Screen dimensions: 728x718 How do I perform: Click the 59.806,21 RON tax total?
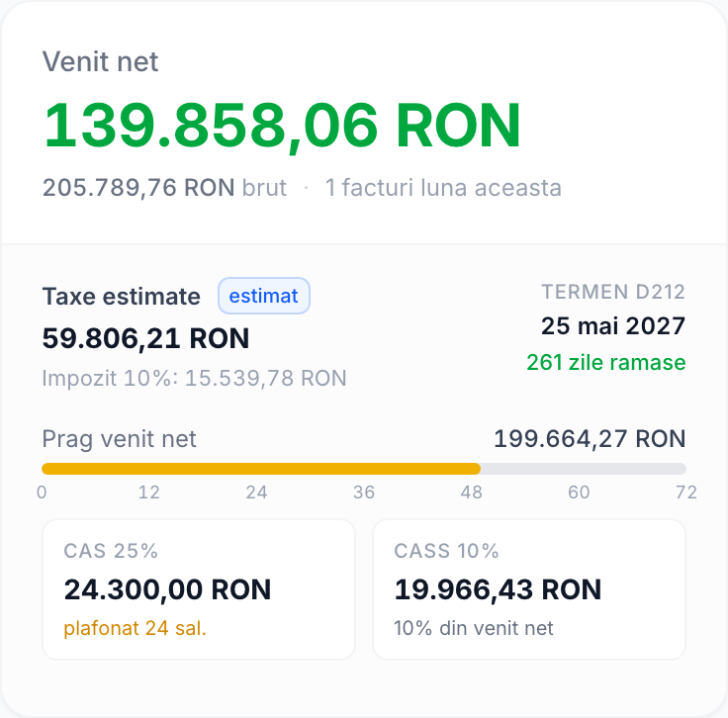tap(145, 338)
